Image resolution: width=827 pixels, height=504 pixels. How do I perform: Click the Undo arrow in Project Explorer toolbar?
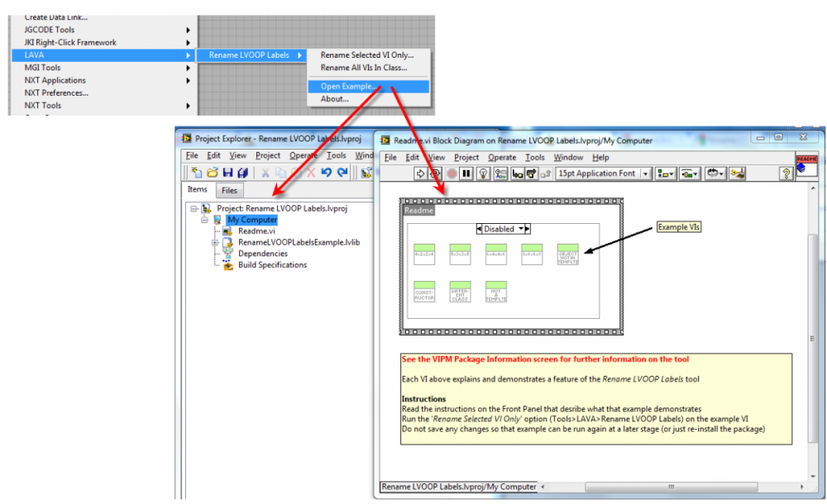click(327, 173)
